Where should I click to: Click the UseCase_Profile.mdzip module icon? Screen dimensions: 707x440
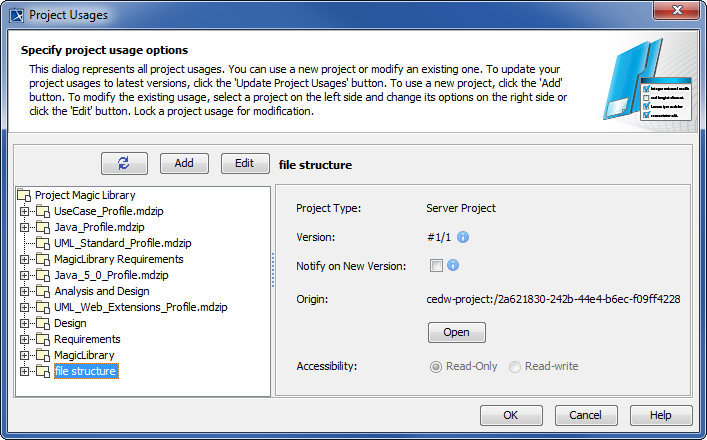(42, 211)
